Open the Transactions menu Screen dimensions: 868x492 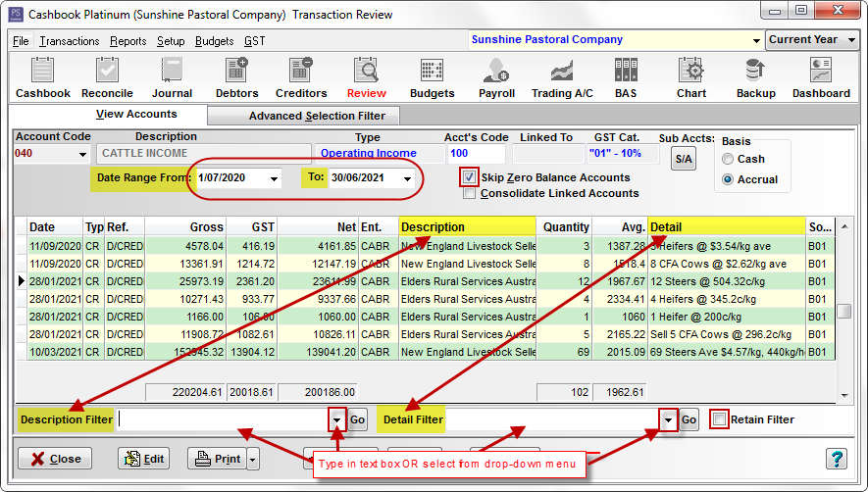70,41
